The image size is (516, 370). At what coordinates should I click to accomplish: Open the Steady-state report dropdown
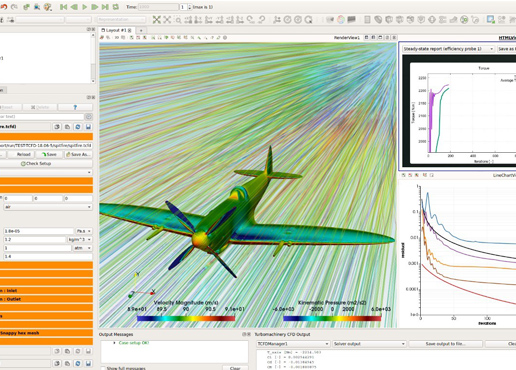448,49
